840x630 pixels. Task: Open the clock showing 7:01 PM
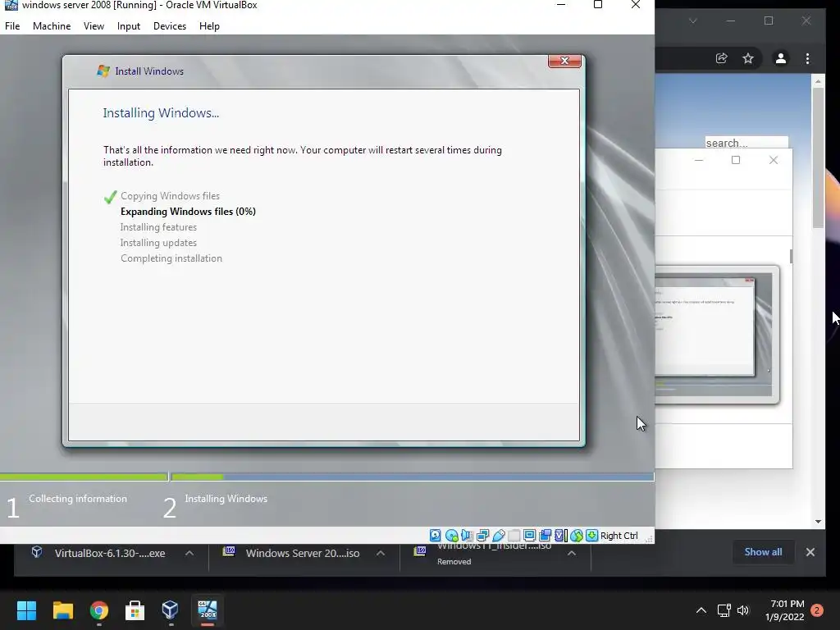(x=785, y=610)
